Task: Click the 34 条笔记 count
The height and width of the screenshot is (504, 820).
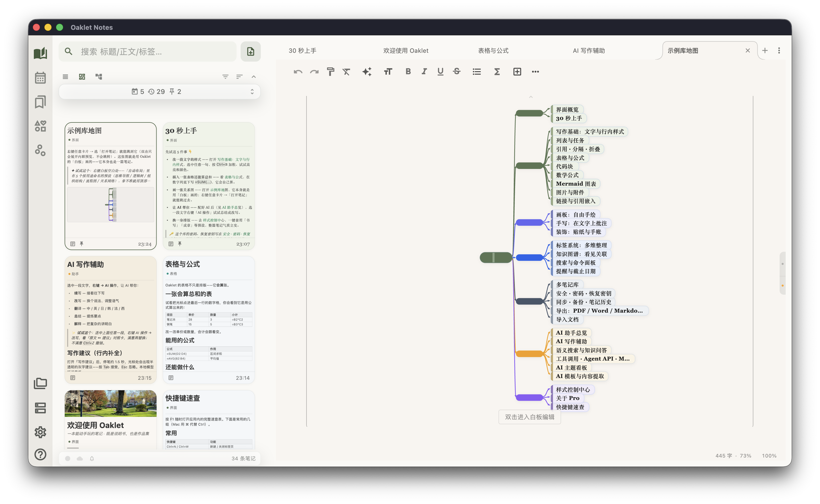Action: (x=244, y=459)
